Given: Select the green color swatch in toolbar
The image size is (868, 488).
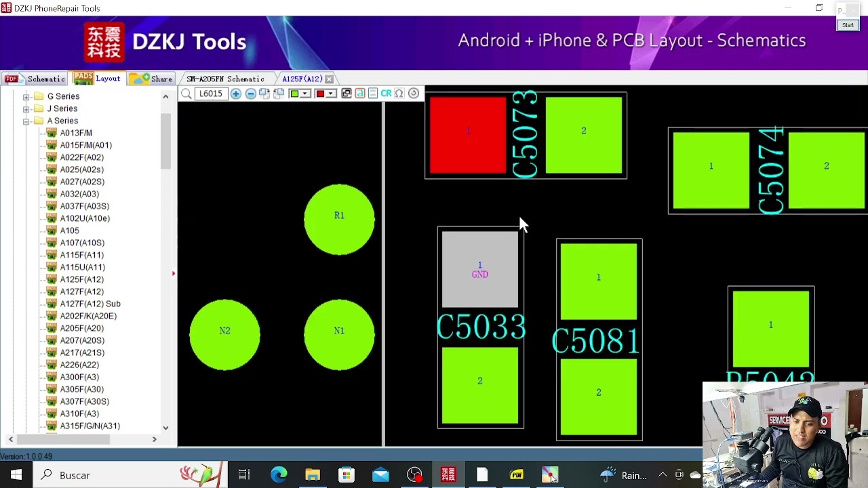Looking at the screenshot, I should 295,94.
